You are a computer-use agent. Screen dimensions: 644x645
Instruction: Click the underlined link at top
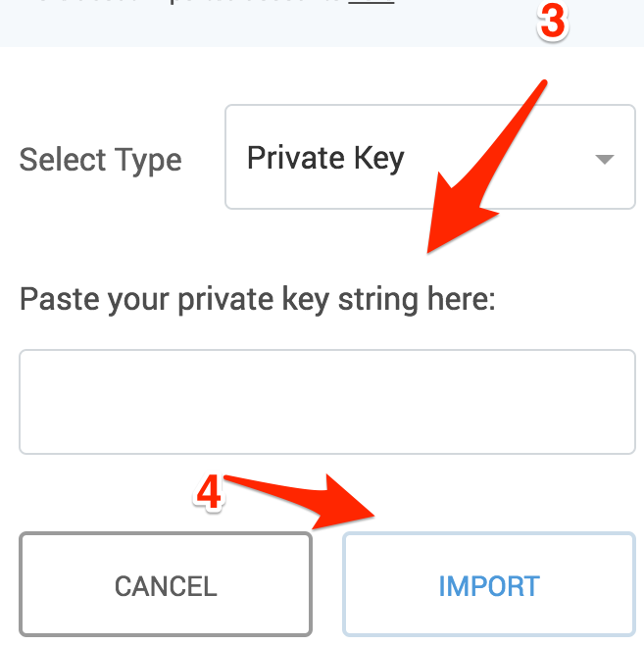point(372,3)
